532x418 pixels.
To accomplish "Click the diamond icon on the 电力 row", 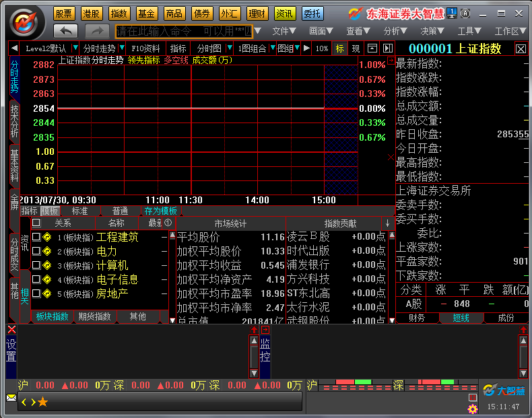I will (x=47, y=251).
